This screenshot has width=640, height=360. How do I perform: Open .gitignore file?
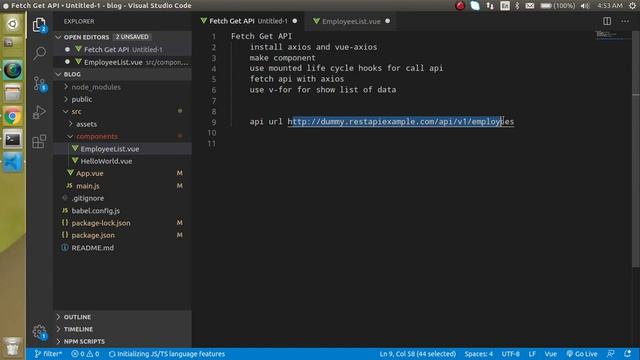pos(122,198)
